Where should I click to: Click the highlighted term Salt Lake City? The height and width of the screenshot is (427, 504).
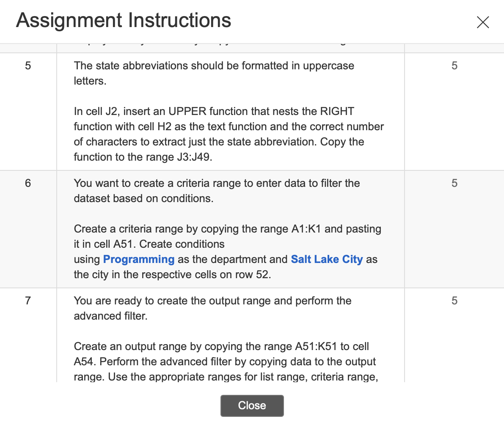(x=327, y=259)
